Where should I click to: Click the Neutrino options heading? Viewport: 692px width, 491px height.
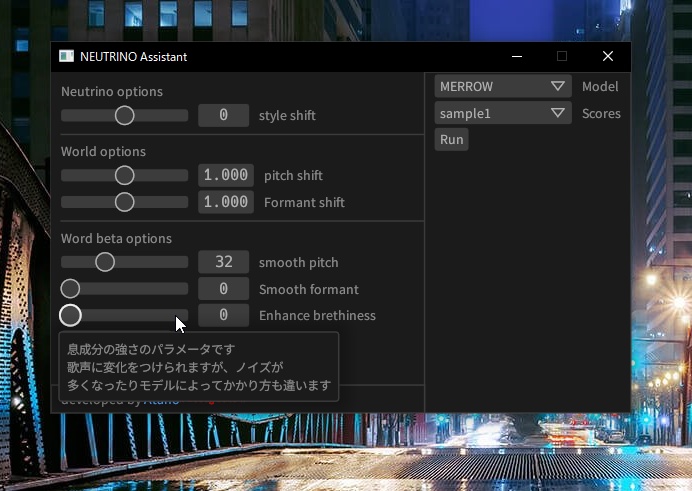(x=112, y=91)
